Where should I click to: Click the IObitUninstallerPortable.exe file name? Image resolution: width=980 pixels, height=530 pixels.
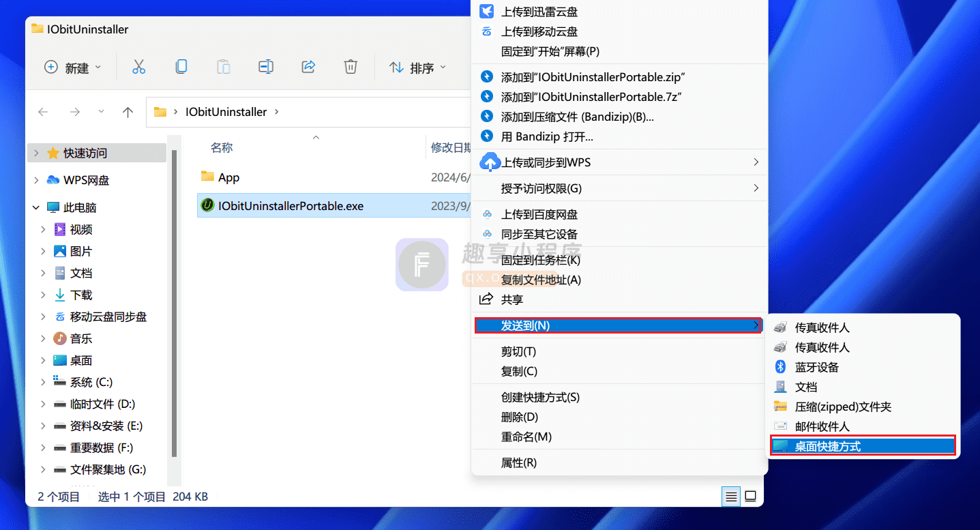(x=291, y=206)
